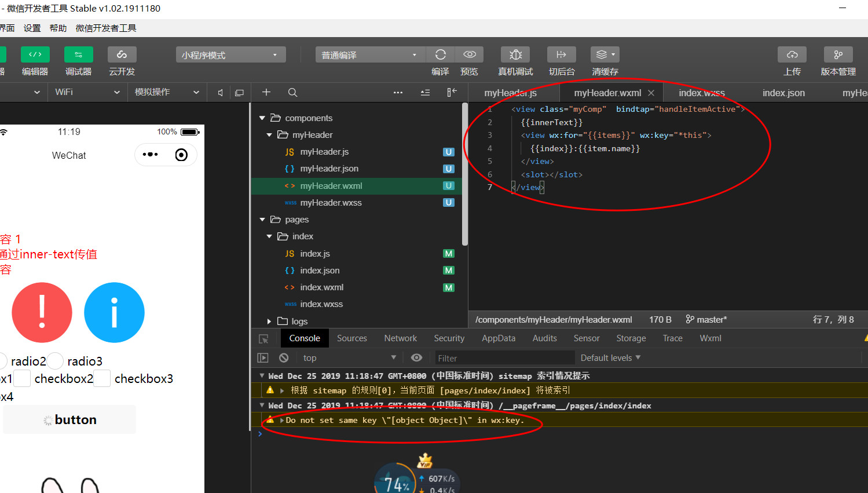868x493 pixels.
Task: Toggle the 编辑器 editor panel button
Action: (x=35, y=54)
